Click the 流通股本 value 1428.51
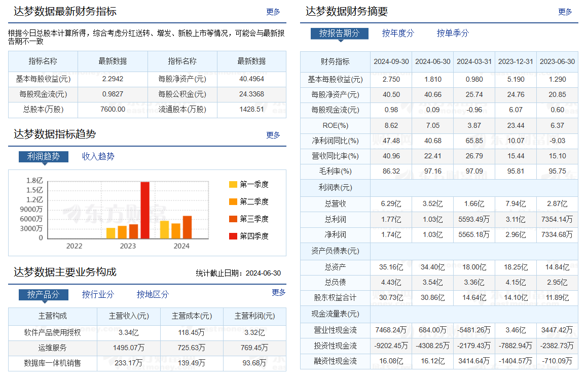 point(251,110)
